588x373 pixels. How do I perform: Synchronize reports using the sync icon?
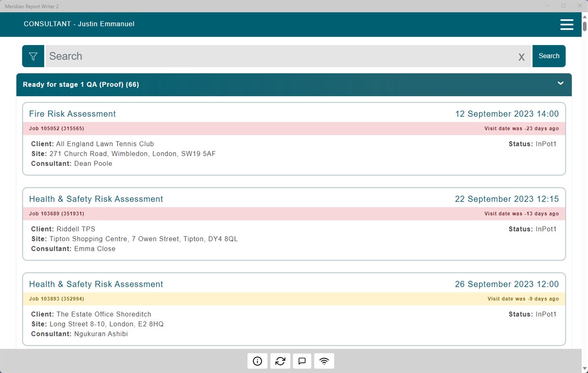[280, 361]
